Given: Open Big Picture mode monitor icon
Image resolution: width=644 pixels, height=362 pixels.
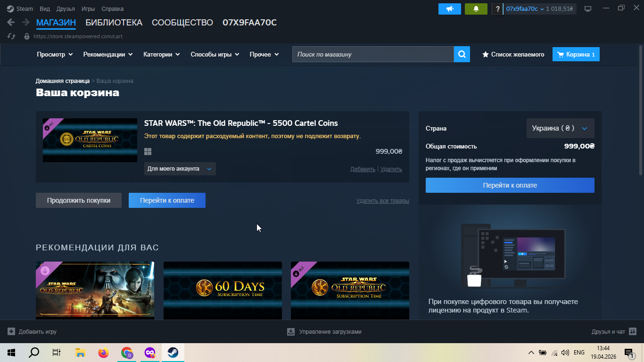Looking at the screenshot, I should 588,9.
